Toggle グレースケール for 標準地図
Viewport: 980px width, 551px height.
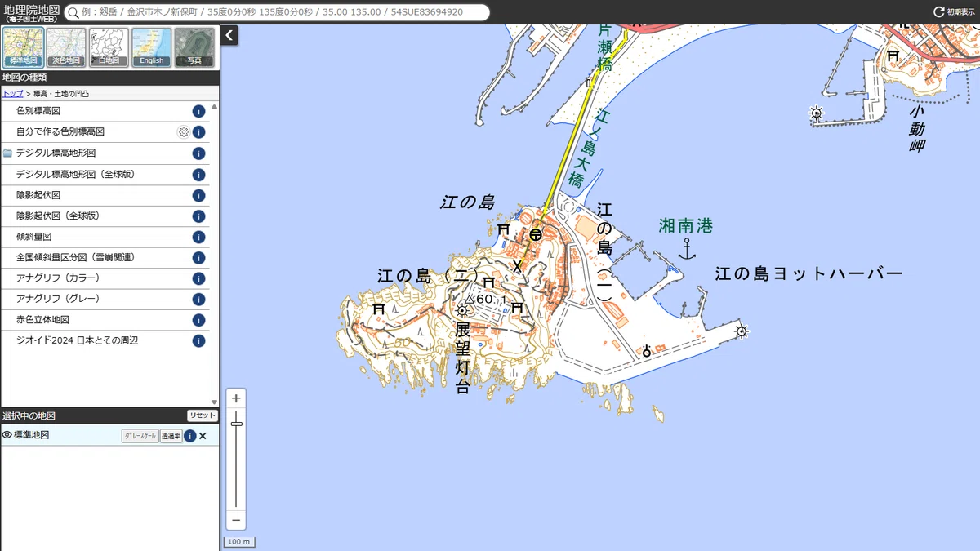coord(140,436)
